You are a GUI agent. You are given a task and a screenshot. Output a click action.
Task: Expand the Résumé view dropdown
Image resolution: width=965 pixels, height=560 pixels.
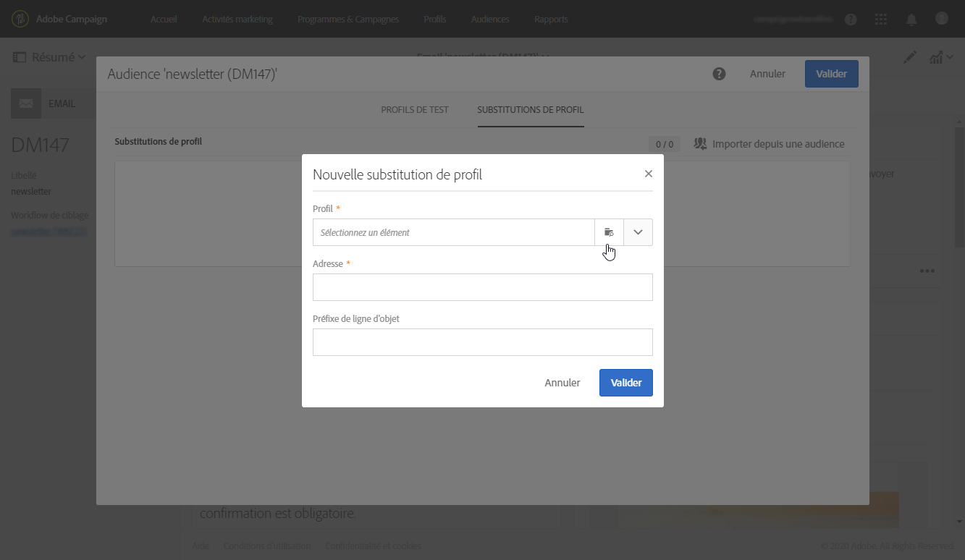point(49,57)
